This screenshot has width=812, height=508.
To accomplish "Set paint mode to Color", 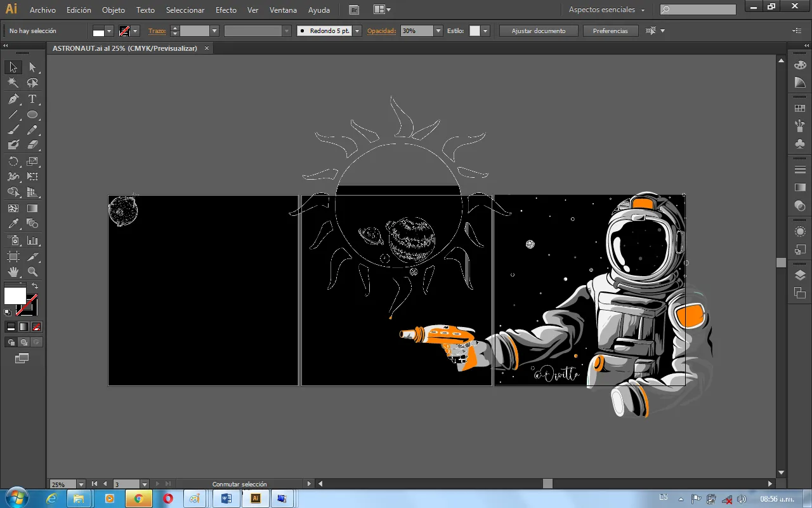I will click(11, 326).
